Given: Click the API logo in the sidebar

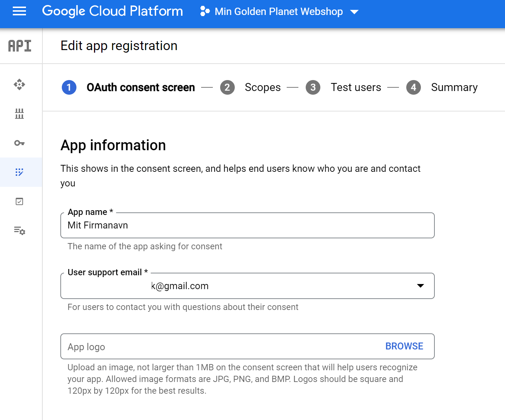Looking at the screenshot, I should coord(20,46).
